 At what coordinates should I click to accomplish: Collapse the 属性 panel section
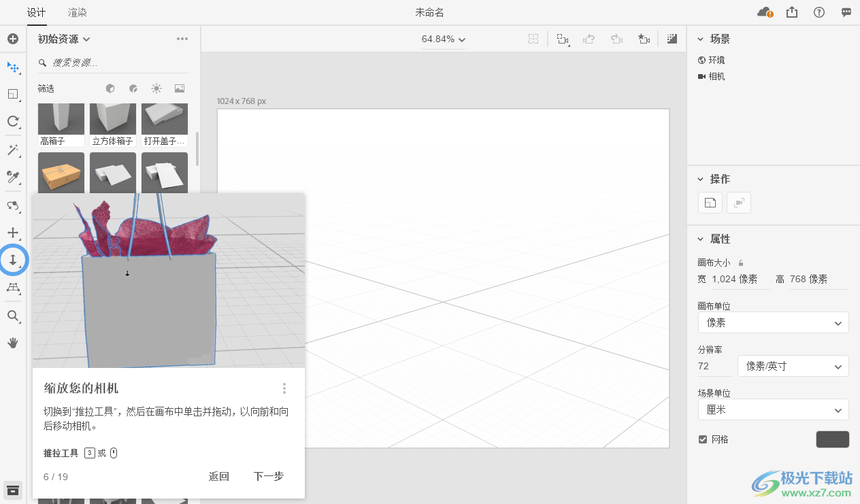coord(701,239)
